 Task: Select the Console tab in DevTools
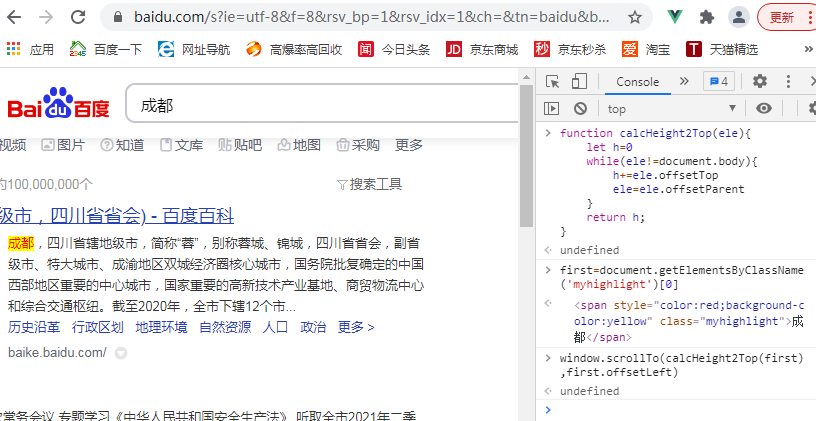[638, 82]
